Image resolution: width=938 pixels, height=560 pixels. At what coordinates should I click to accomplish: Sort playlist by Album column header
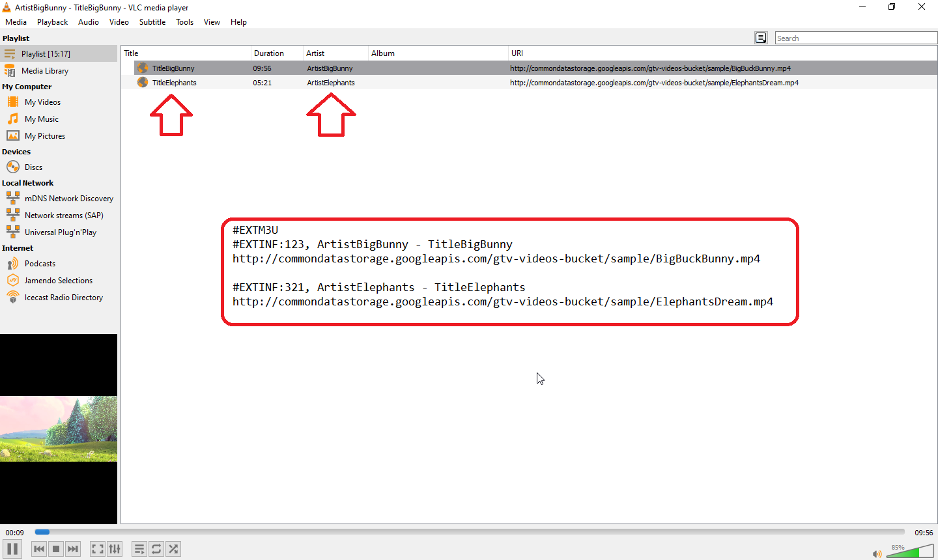(x=438, y=53)
